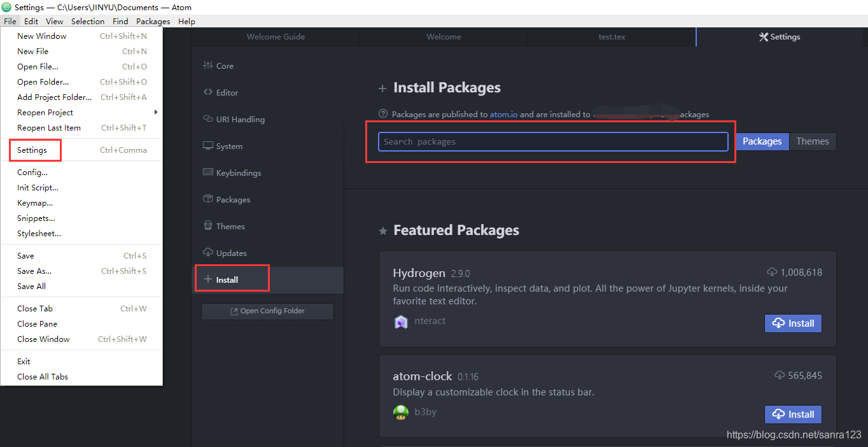Click the Atom logo in title bar
This screenshot has height=447, width=868.
[6, 8]
